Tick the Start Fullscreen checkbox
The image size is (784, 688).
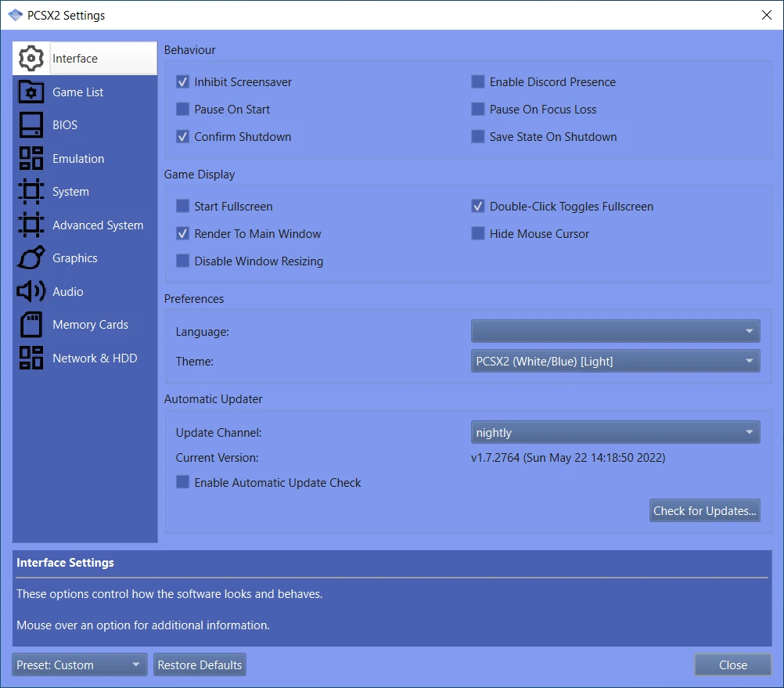coord(183,207)
